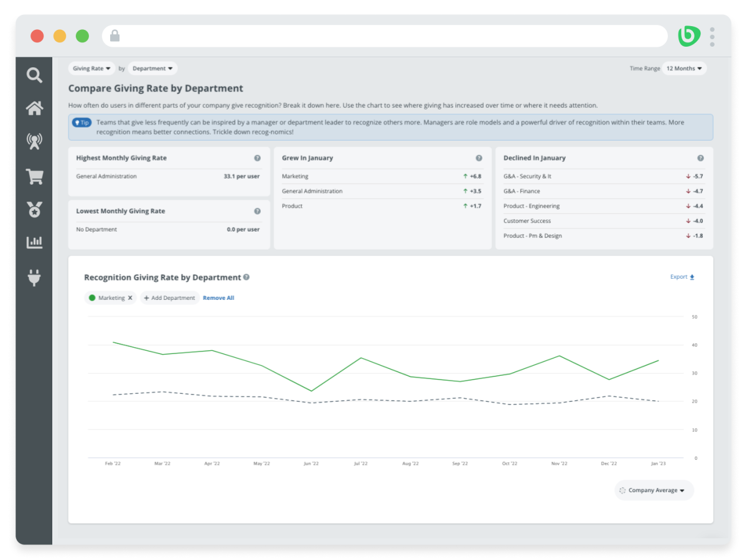747x560 pixels.
Task: Remove the Marketing department chip from the chart
Action: tap(131, 297)
